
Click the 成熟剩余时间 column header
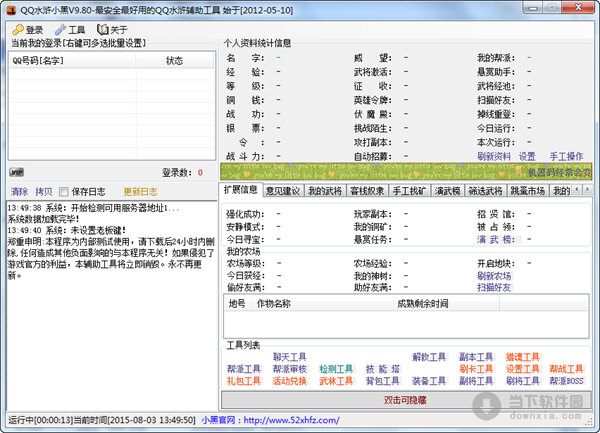pyautogui.click(x=446, y=304)
